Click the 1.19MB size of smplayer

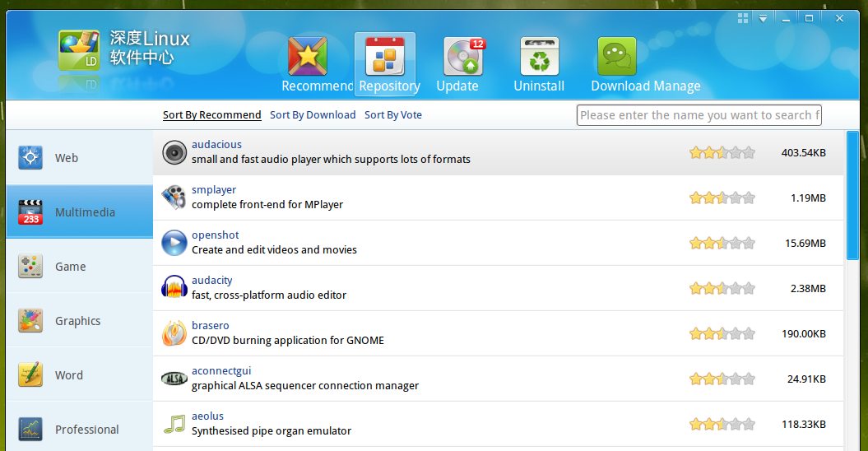coord(808,198)
